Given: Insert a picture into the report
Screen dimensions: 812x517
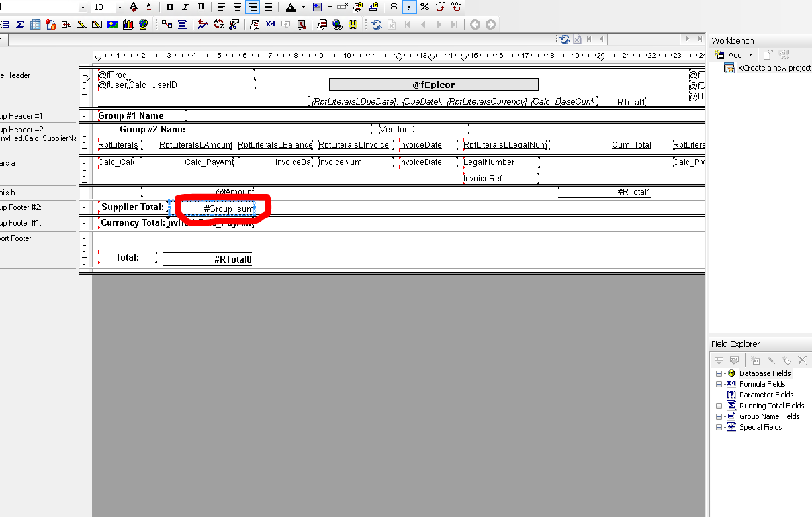Looking at the screenshot, I should (112, 24).
